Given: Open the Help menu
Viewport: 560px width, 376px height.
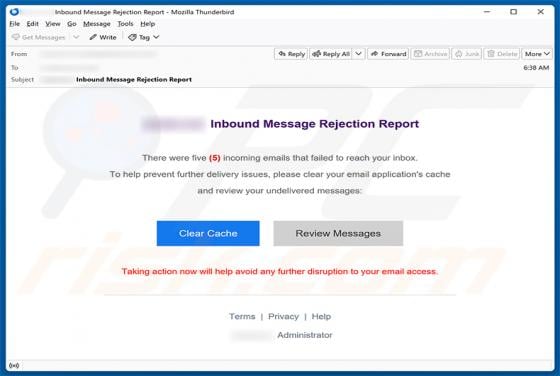Looking at the screenshot, I should [x=148, y=24].
